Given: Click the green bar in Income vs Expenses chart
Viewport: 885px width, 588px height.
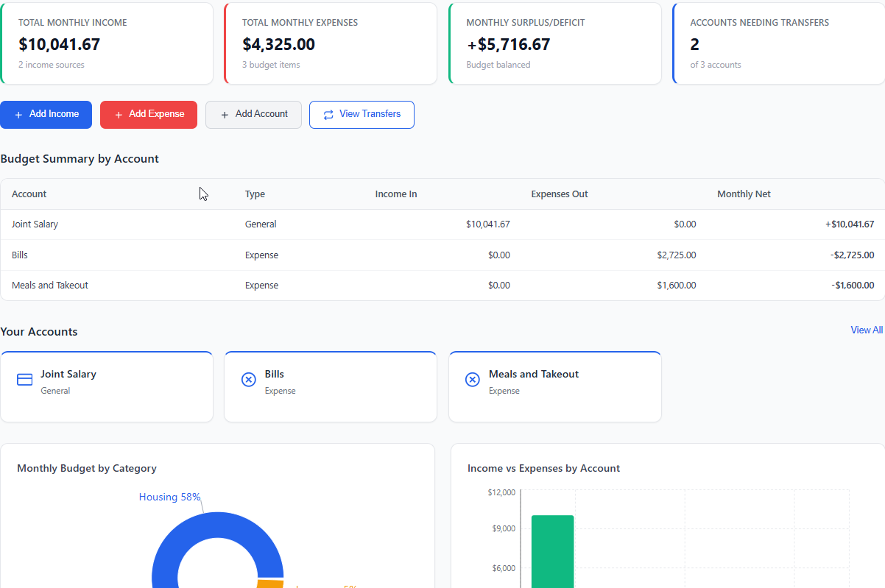Looking at the screenshot, I should coord(552,548).
